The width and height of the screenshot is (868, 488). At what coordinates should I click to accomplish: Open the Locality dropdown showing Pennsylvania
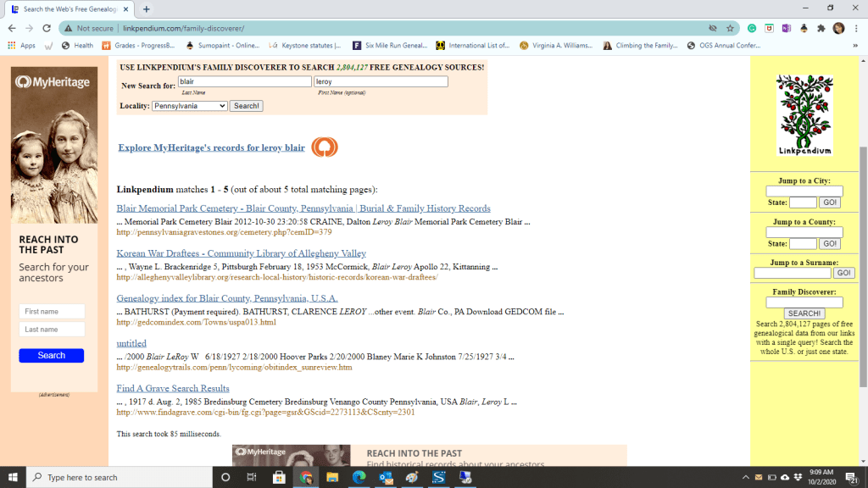tap(190, 106)
